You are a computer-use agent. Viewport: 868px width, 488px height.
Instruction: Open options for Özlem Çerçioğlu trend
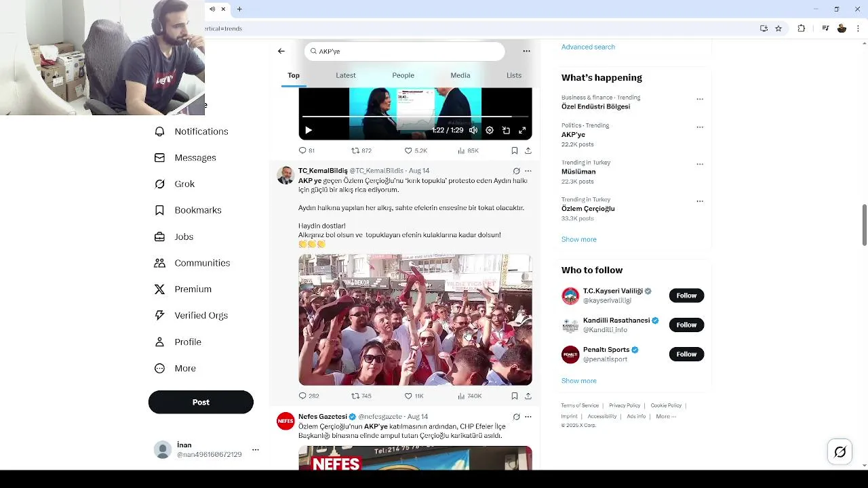(x=700, y=201)
